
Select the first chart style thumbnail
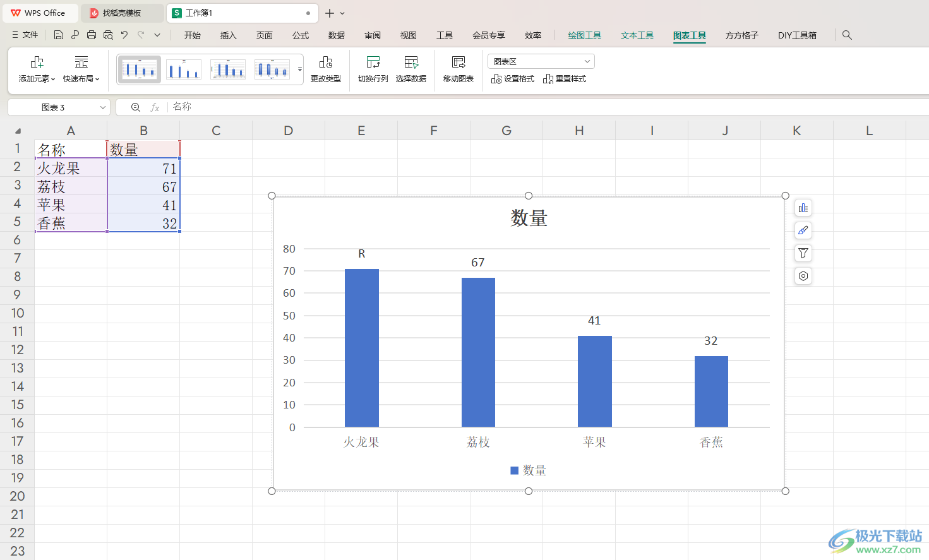click(140, 69)
